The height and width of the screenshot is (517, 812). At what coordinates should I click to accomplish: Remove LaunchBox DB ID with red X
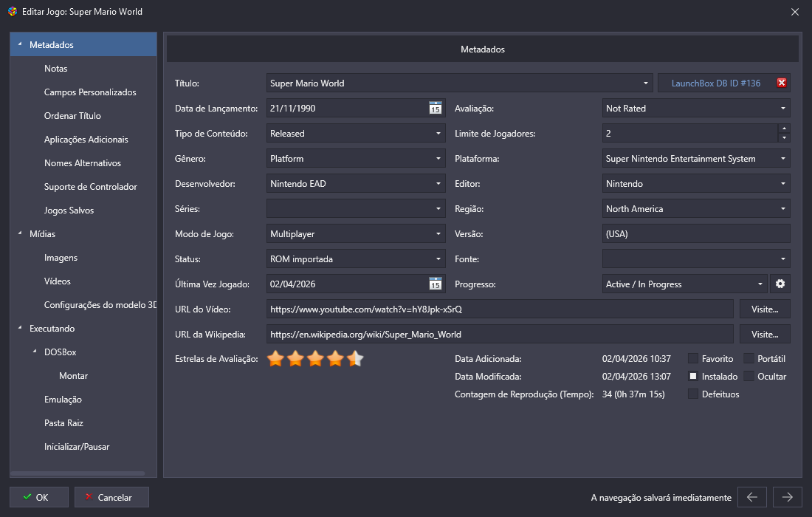(x=781, y=83)
